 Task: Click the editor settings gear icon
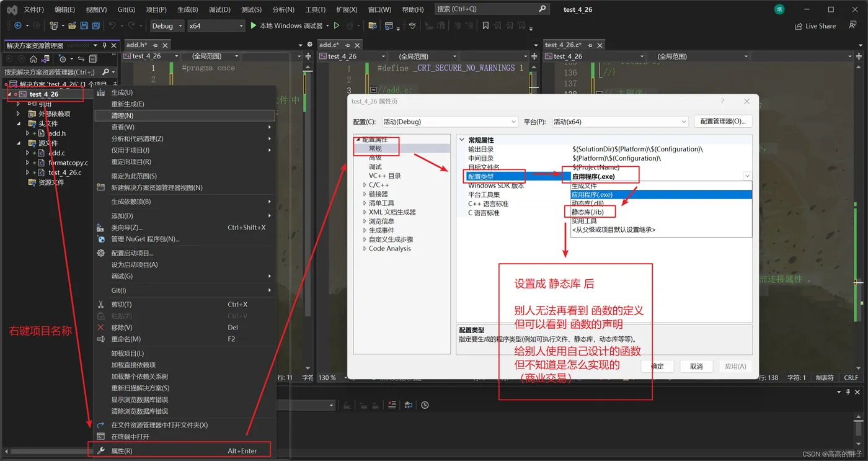(310, 45)
